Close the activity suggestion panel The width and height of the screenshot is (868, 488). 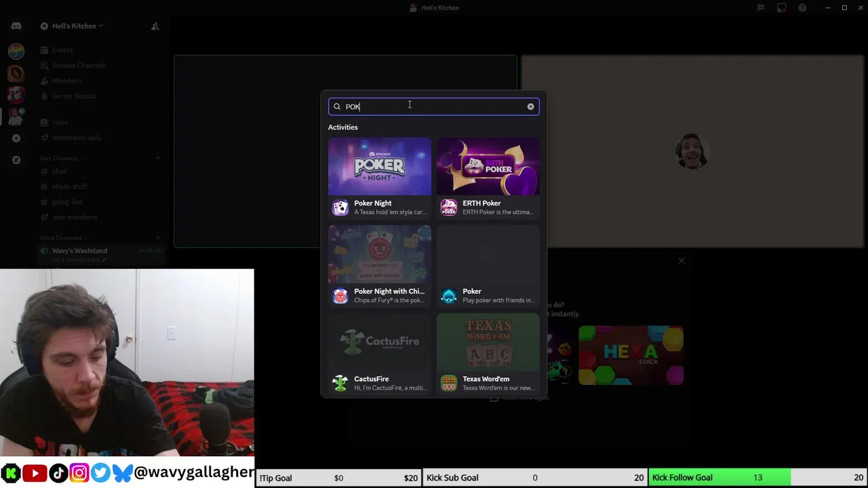[x=682, y=261]
